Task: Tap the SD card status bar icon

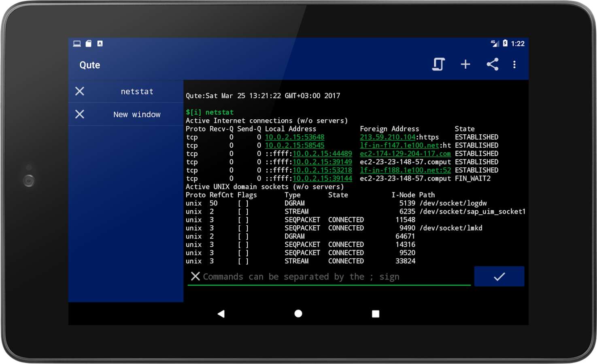Action: pyautogui.click(x=89, y=44)
